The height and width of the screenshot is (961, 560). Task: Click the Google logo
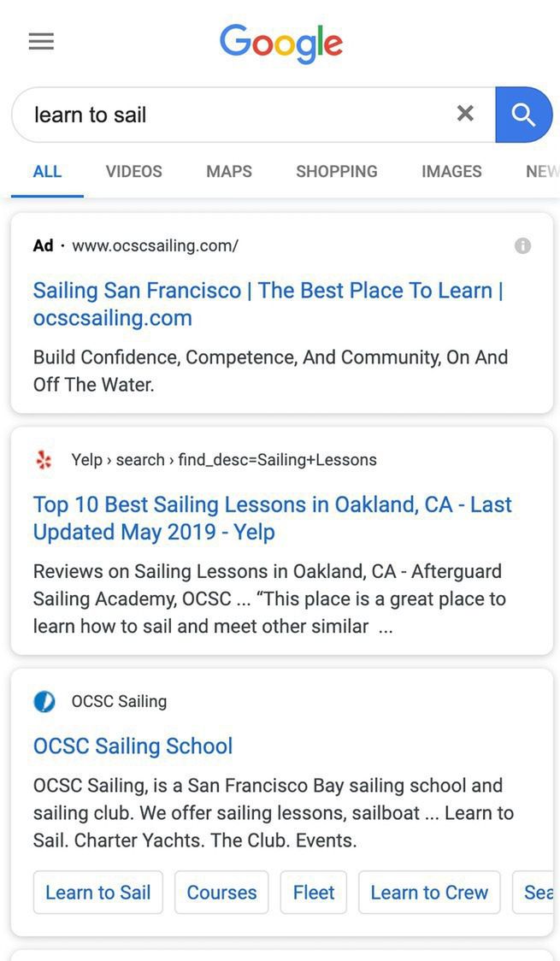[x=280, y=43]
